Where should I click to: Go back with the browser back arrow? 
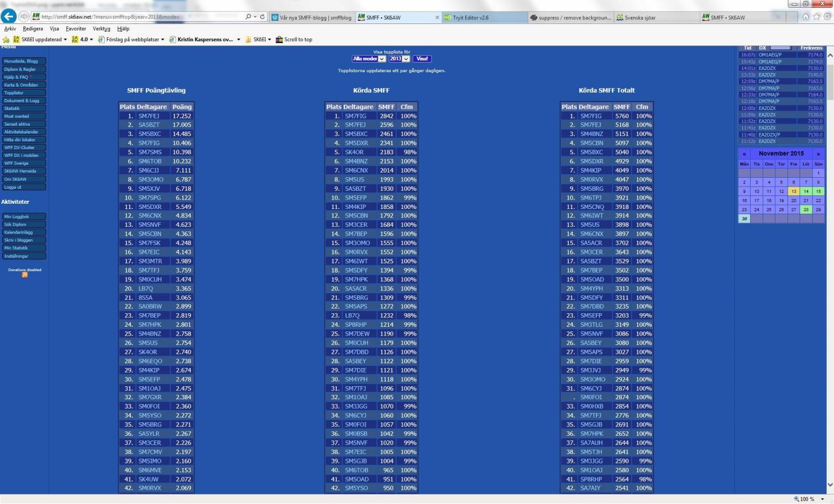(8, 16)
